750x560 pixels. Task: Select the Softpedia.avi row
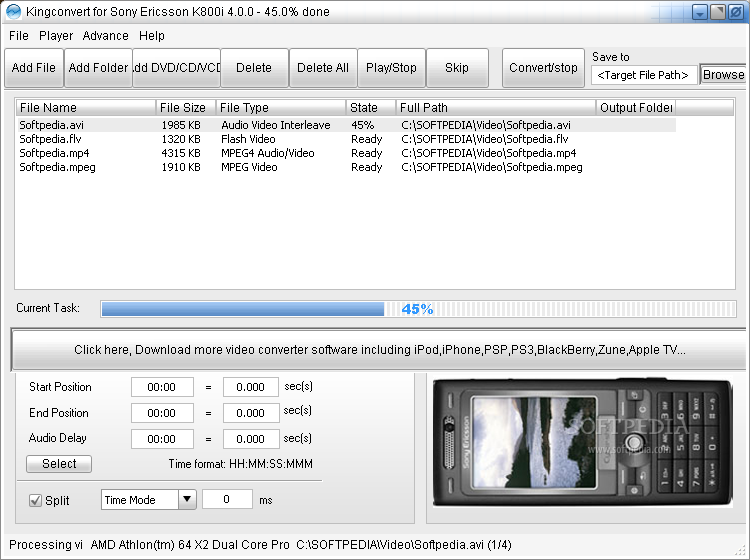point(346,125)
